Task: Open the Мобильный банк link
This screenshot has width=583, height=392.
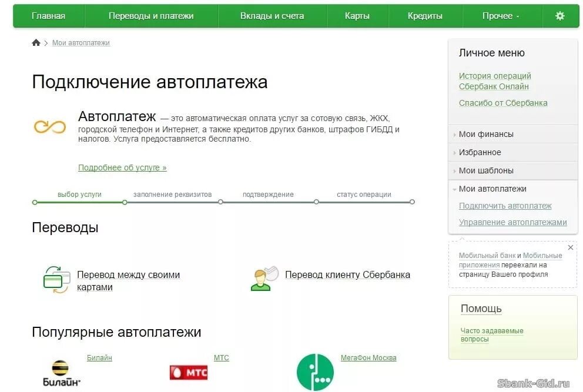Action: tap(487, 256)
